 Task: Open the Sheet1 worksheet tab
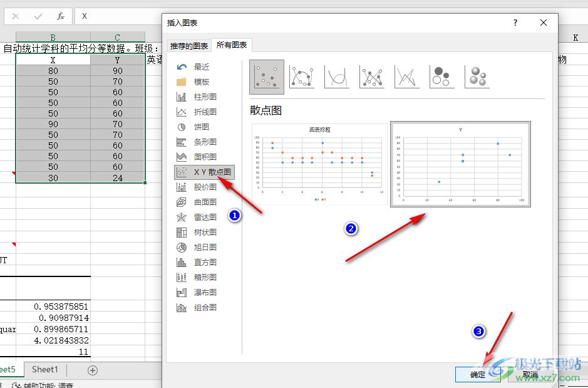click(x=45, y=370)
